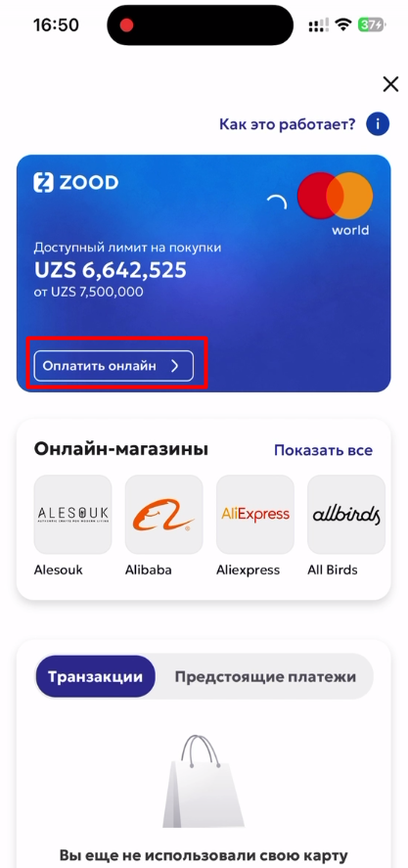Screen dimensions: 408x868
Task: Switch to the Предстоящие платежи tab
Action: coord(265,676)
